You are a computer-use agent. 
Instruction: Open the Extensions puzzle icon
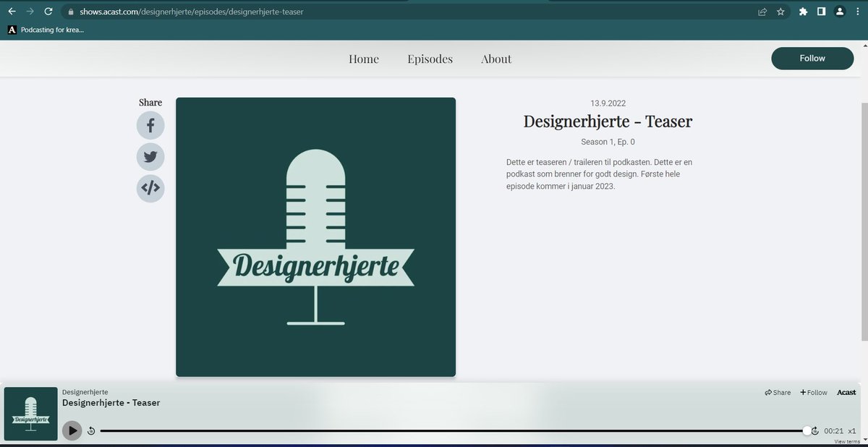pyautogui.click(x=803, y=12)
